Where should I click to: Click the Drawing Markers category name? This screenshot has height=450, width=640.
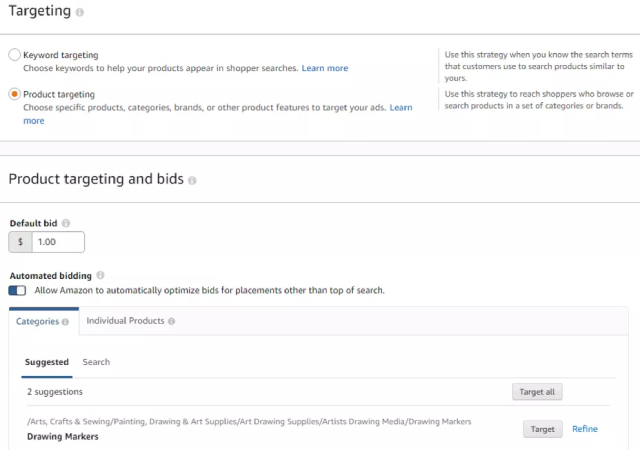(x=63, y=437)
